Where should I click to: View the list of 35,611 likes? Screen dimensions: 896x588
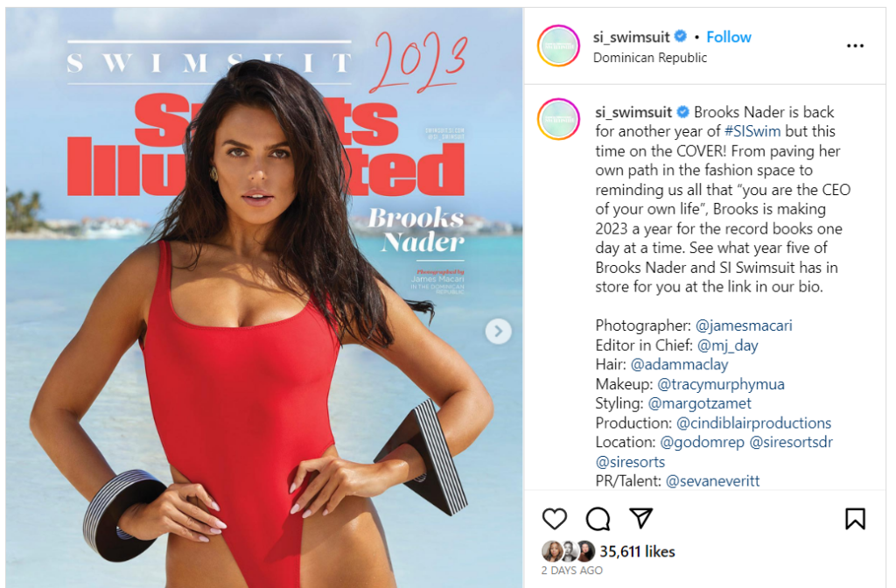[637, 551]
